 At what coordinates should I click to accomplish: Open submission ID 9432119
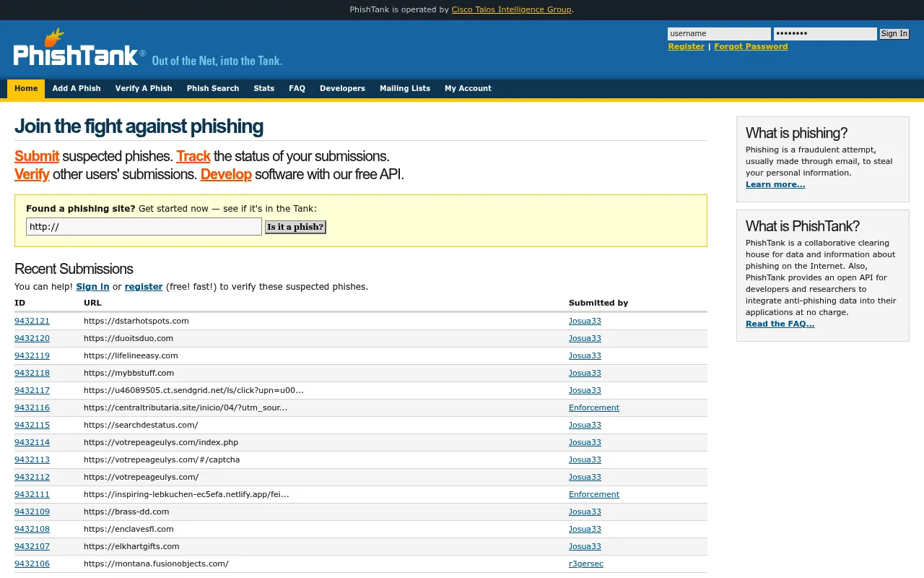click(x=32, y=355)
